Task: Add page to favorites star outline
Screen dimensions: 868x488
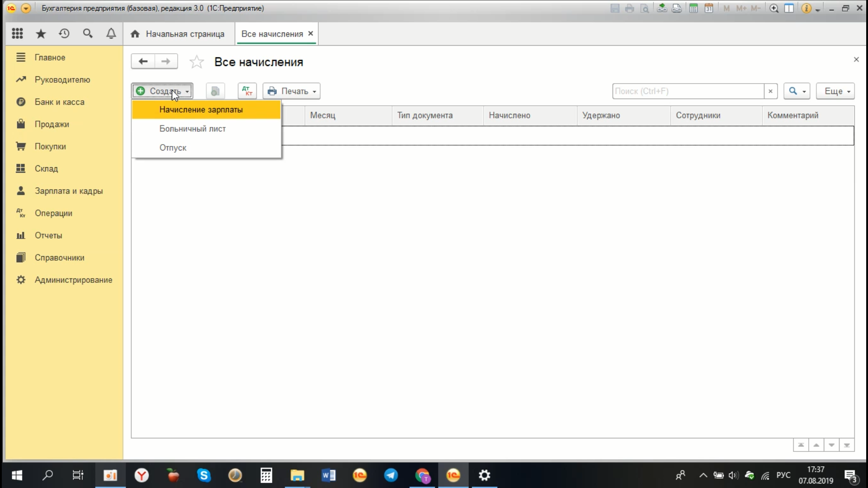Action: 197,62
